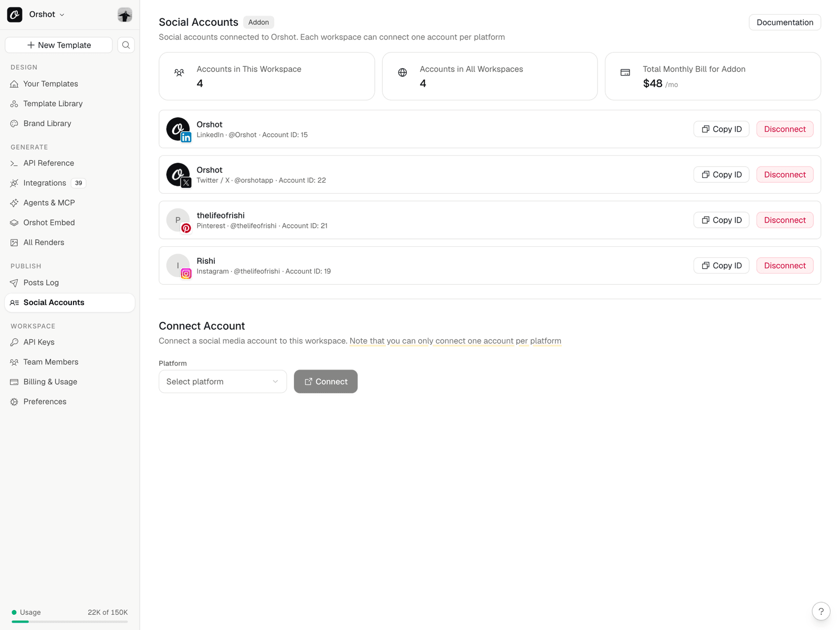Viewport: 840px width, 630px height.
Task: Click the Integrations count badge 39
Action: tap(79, 183)
